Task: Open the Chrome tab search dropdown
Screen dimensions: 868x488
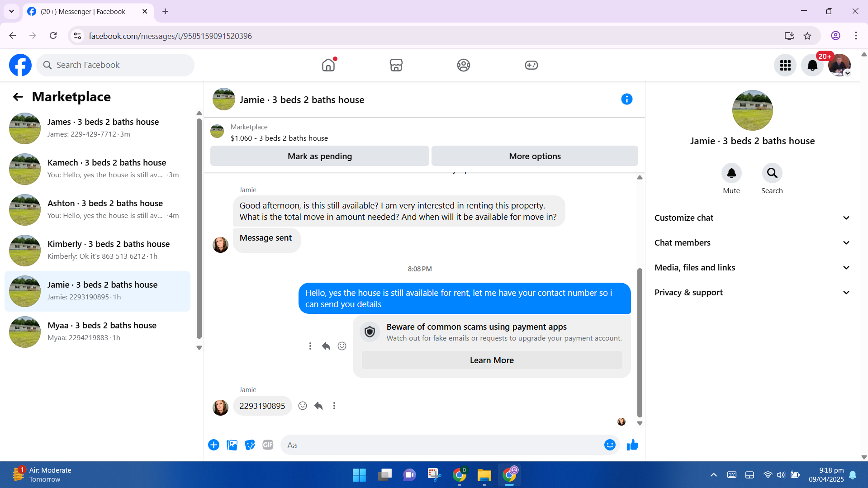Action: click(11, 11)
